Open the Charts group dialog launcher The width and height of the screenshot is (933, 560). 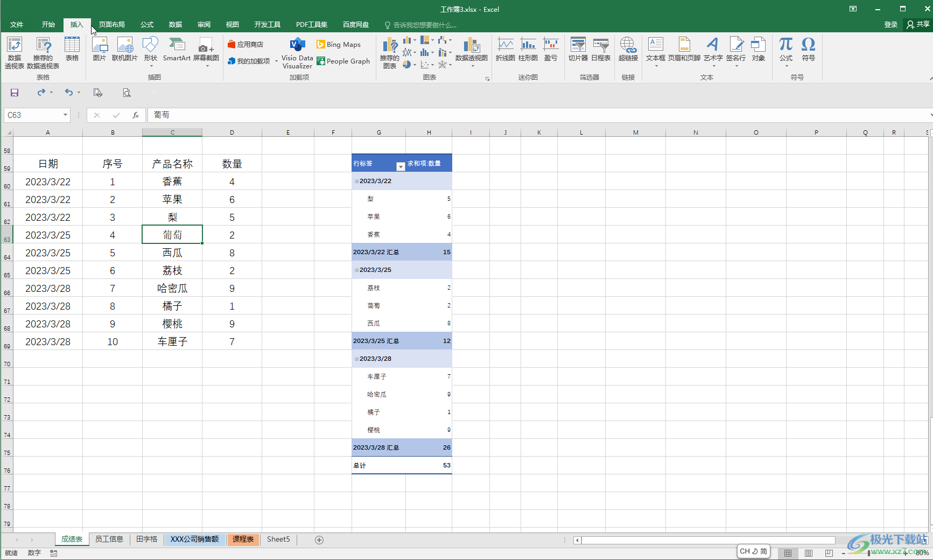coord(487,79)
